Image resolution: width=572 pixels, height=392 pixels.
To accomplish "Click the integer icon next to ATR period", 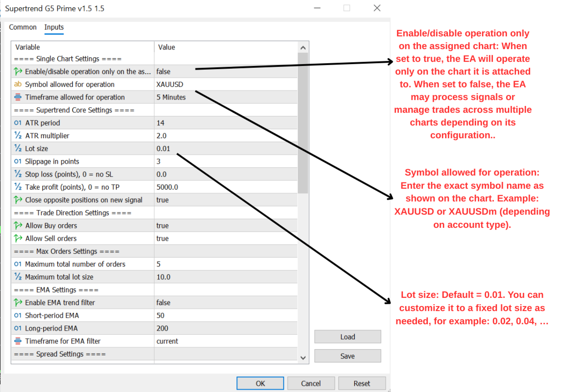I will point(18,123).
